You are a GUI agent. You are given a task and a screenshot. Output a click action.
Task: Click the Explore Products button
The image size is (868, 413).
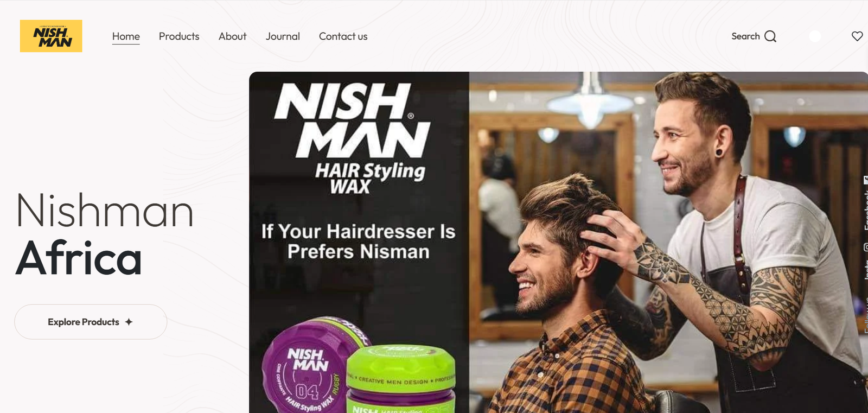pyautogui.click(x=91, y=322)
